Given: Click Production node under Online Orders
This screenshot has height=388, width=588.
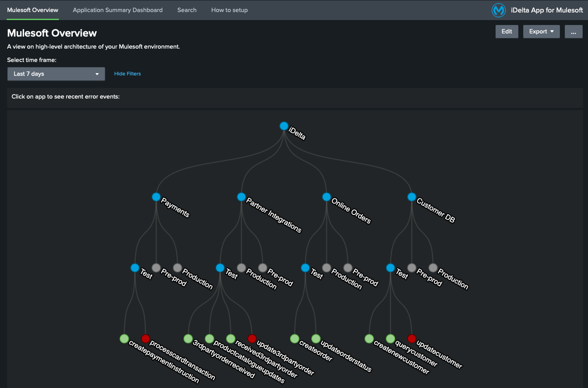Looking at the screenshot, I should click(326, 268).
